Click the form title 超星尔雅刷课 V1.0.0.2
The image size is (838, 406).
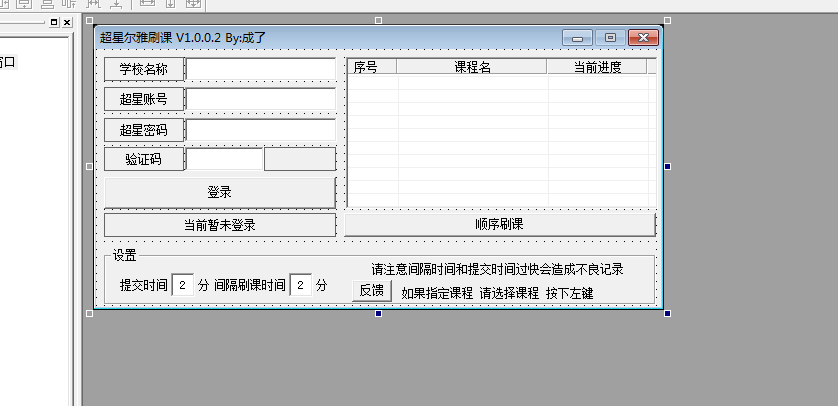pyautogui.click(x=183, y=38)
